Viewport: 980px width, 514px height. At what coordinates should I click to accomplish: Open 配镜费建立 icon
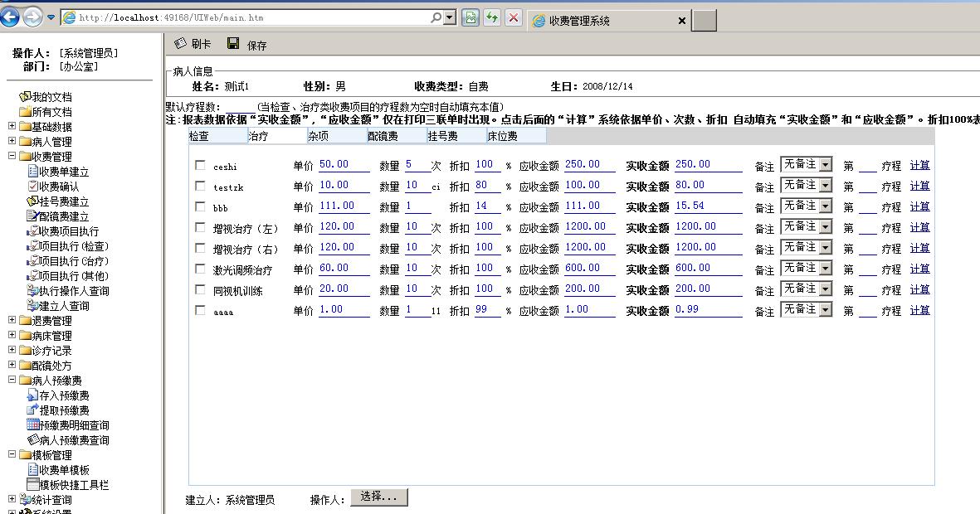[33, 216]
